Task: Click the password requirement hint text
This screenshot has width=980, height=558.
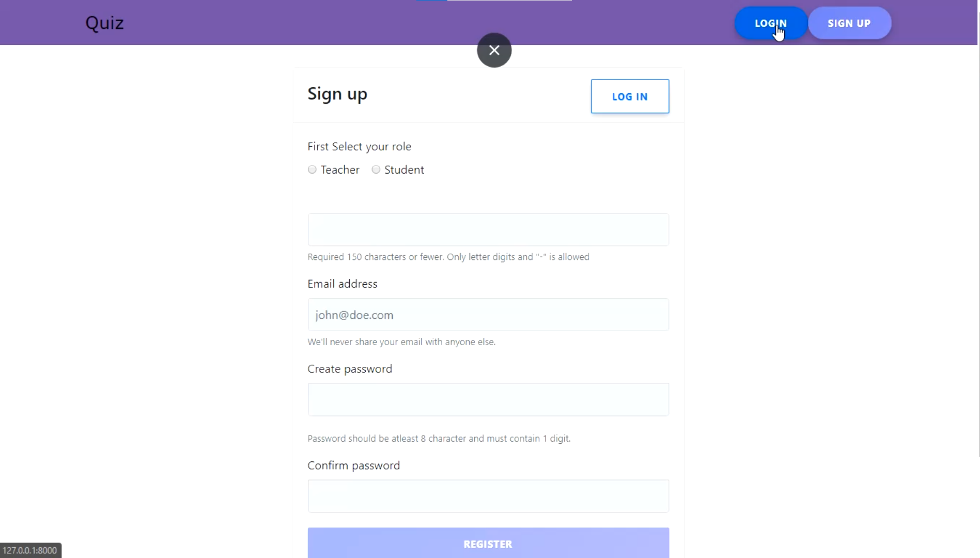Action: pos(439,439)
